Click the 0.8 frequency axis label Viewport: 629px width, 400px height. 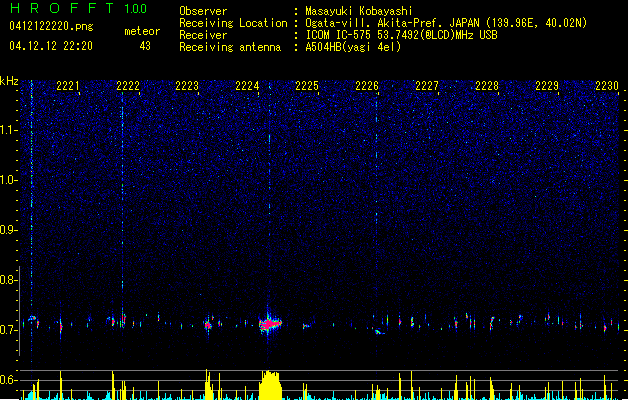pyautogui.click(x=8, y=280)
